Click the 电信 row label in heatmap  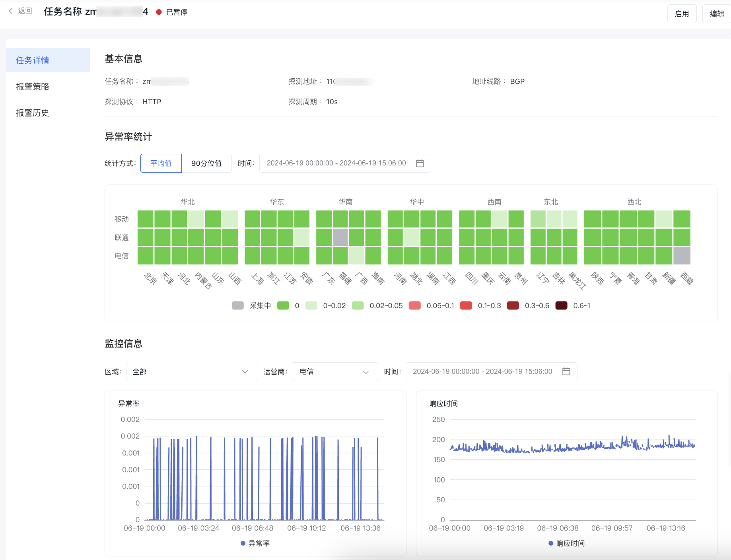[x=122, y=256]
